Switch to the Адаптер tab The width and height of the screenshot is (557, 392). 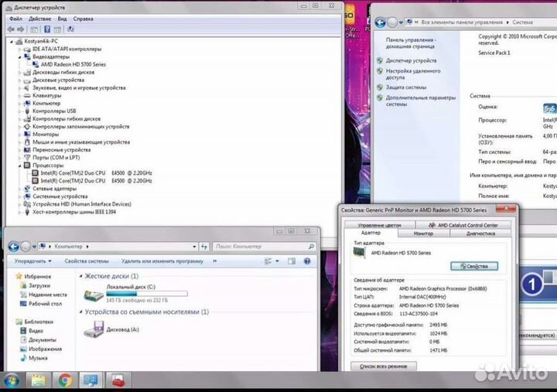point(371,233)
